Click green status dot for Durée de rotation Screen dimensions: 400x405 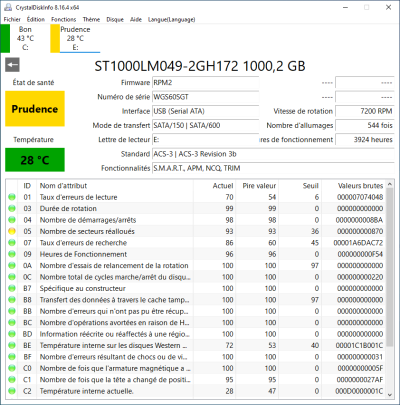point(12,208)
